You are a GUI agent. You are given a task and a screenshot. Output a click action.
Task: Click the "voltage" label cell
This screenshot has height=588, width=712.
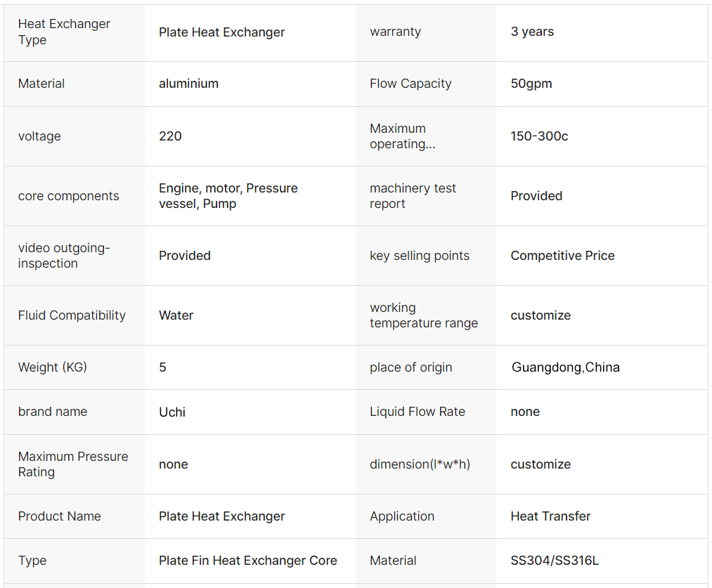[39, 136]
